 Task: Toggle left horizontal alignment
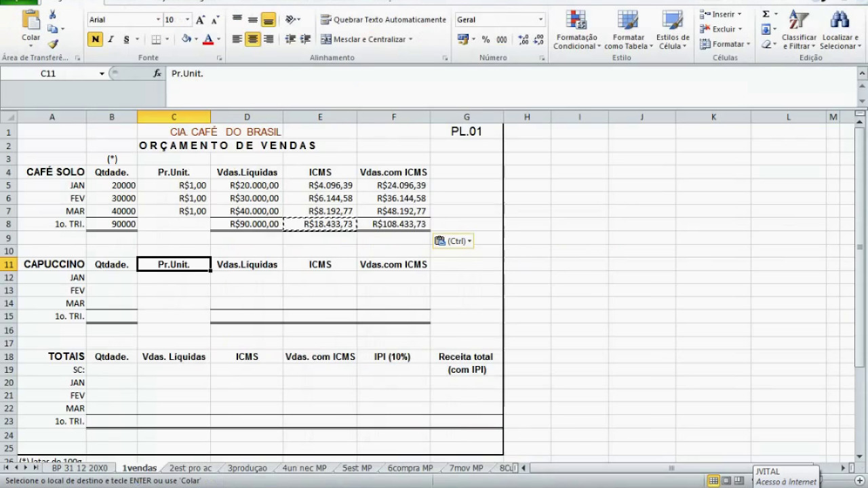pos(237,39)
